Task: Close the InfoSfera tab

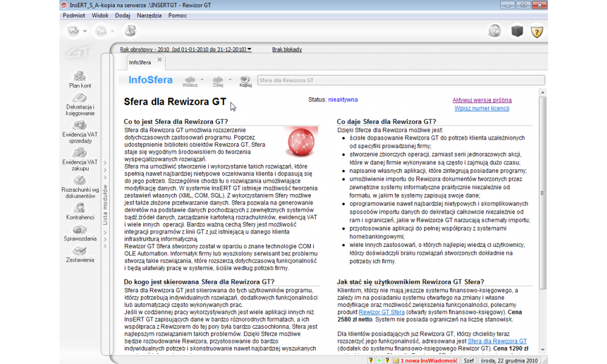Action: click(160, 60)
